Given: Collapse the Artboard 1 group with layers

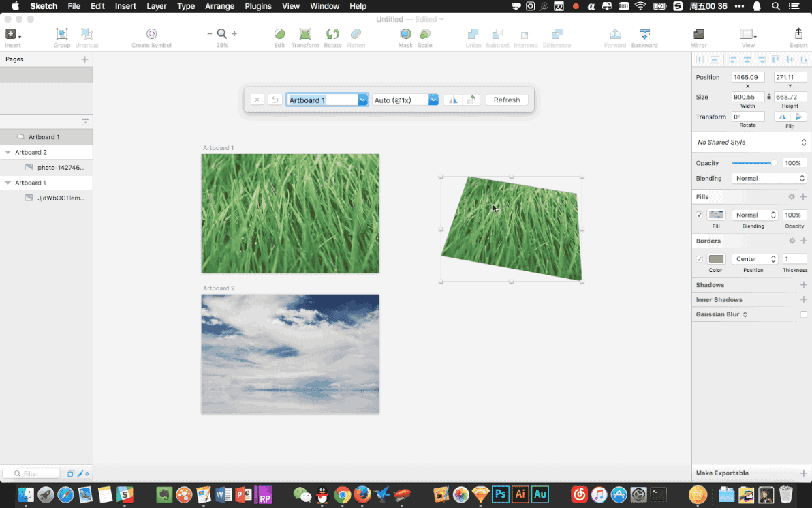Looking at the screenshot, I should 7,183.
